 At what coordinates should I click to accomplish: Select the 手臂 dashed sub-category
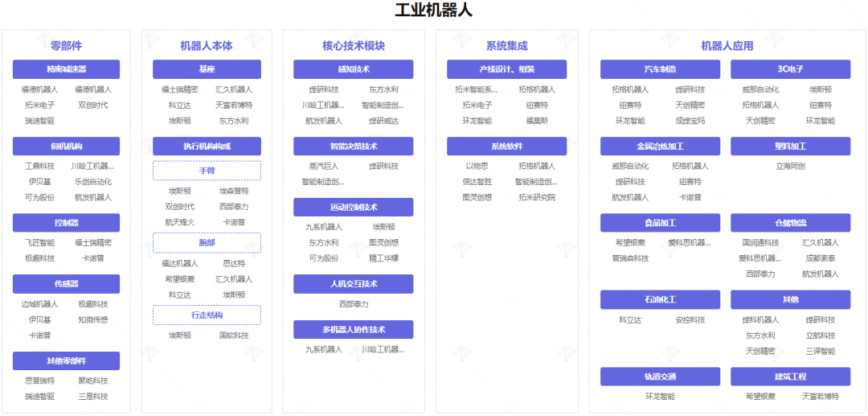point(207,171)
